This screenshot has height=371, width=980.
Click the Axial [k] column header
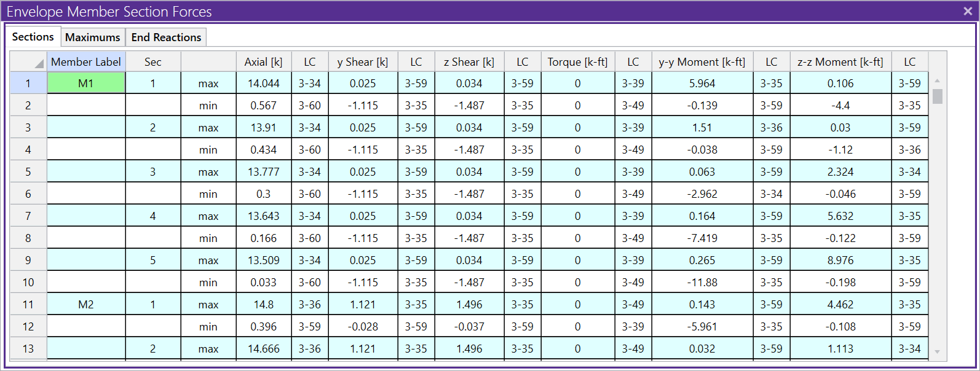pyautogui.click(x=263, y=61)
